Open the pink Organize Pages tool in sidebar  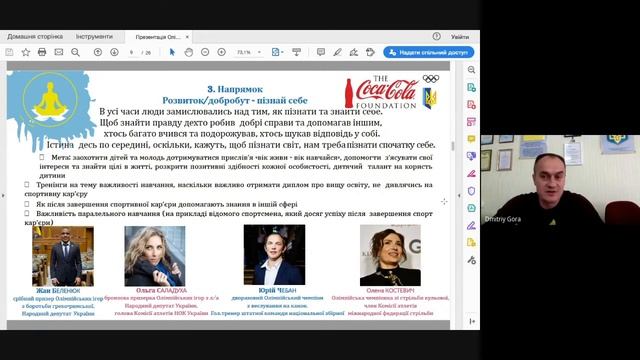click(471, 122)
